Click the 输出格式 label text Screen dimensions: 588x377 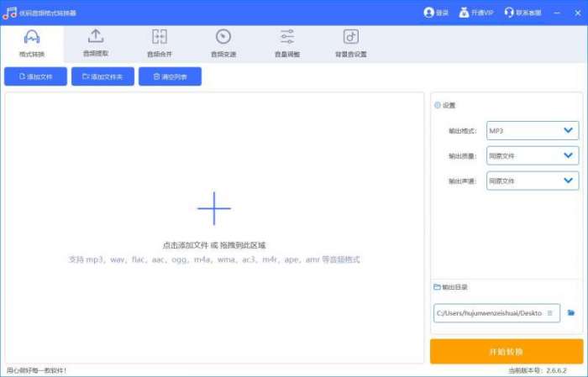[x=462, y=131]
